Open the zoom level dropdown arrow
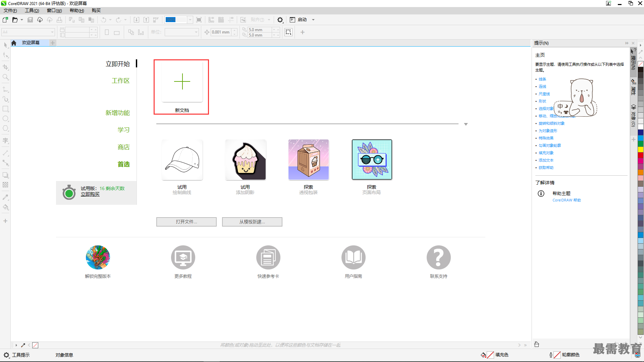The width and height of the screenshot is (644, 362). pyautogui.click(x=190, y=20)
